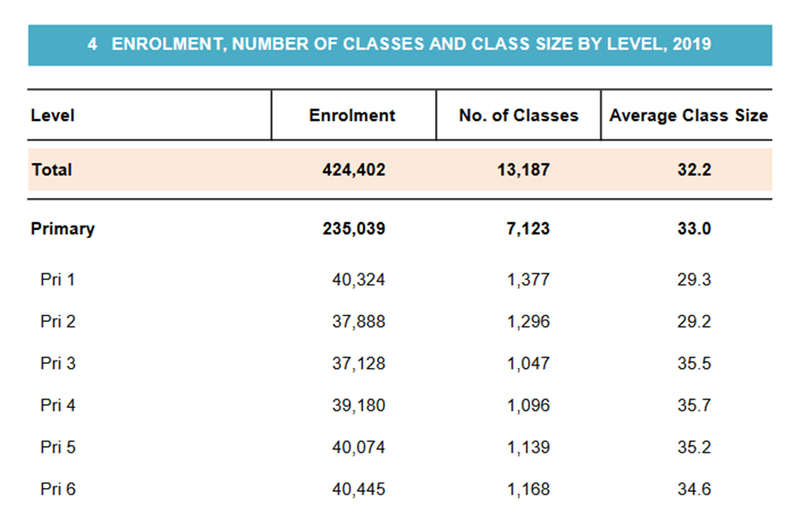Screen dimensions: 812x512
Task: Click the No. of Classes column header
Action: [x=518, y=116]
